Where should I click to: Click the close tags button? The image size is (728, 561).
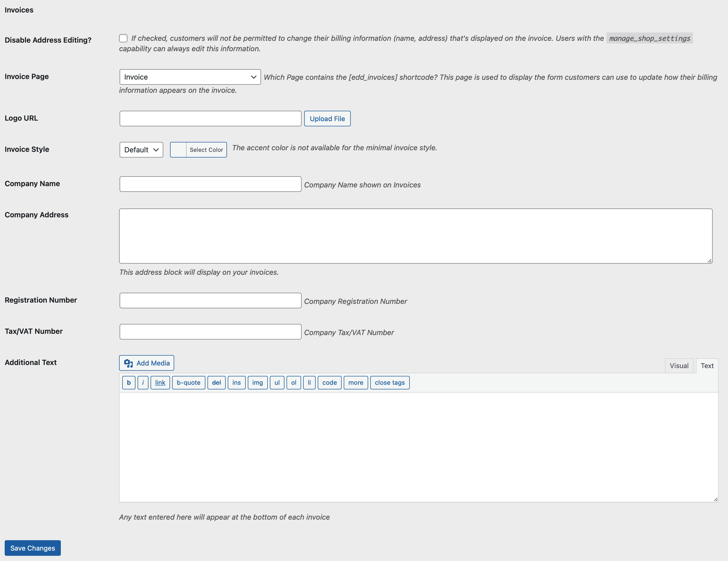(x=390, y=383)
